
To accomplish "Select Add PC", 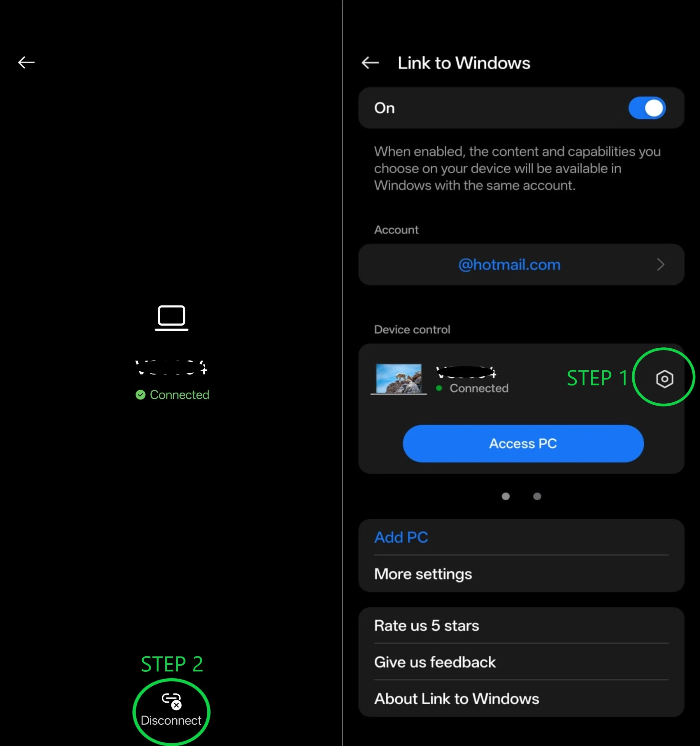I will tap(401, 537).
